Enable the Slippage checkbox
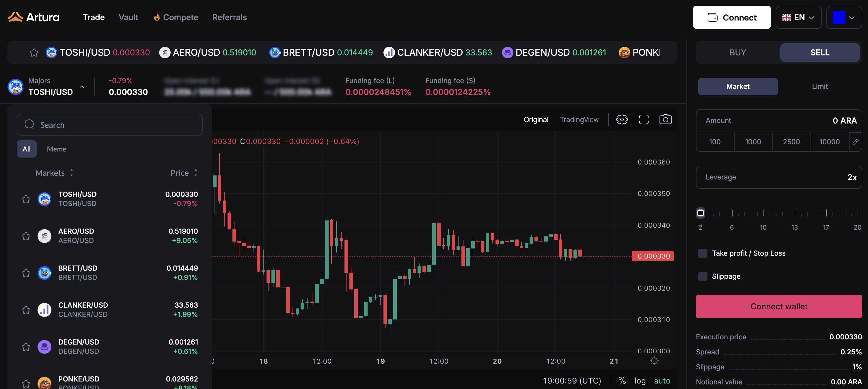This screenshot has width=868, height=389. (703, 276)
